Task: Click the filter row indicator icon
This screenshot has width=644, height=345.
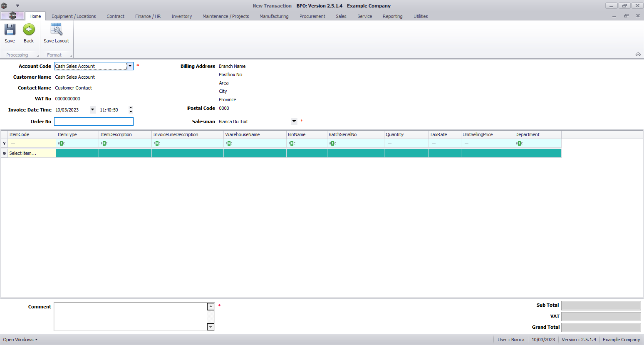Action: pos(4,143)
